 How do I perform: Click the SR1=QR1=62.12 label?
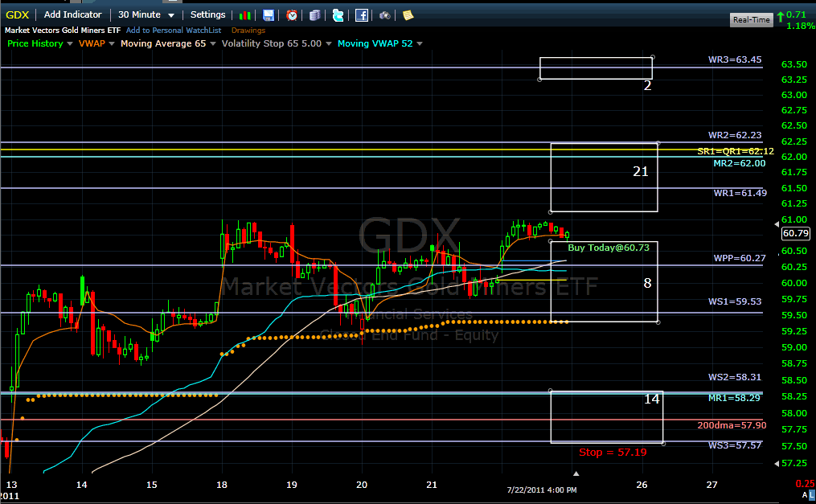(x=736, y=151)
